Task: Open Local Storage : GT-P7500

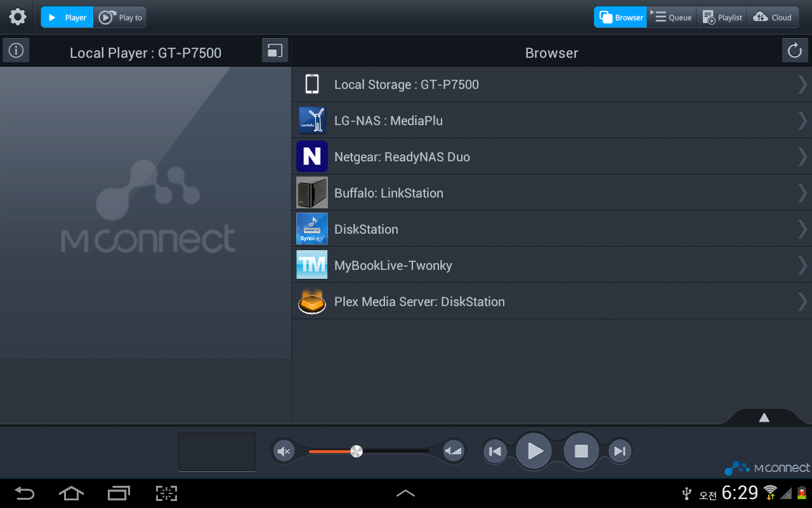Action: click(551, 84)
